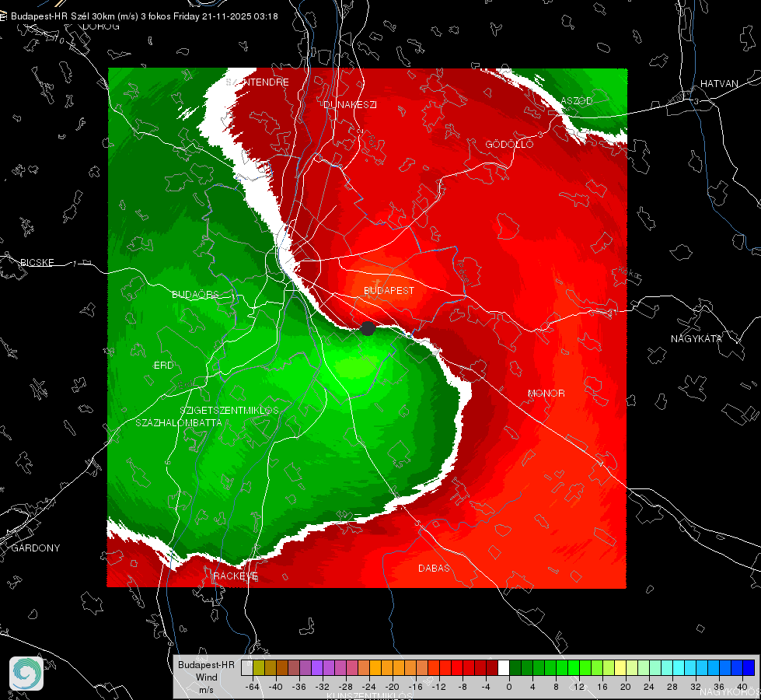Click the BICSKE label on the western edge

coord(37,262)
